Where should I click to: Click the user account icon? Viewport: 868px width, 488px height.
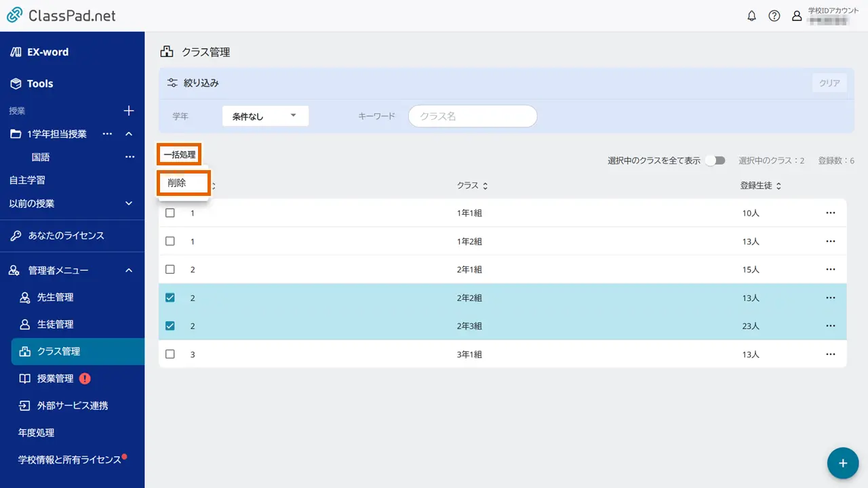[x=797, y=16]
